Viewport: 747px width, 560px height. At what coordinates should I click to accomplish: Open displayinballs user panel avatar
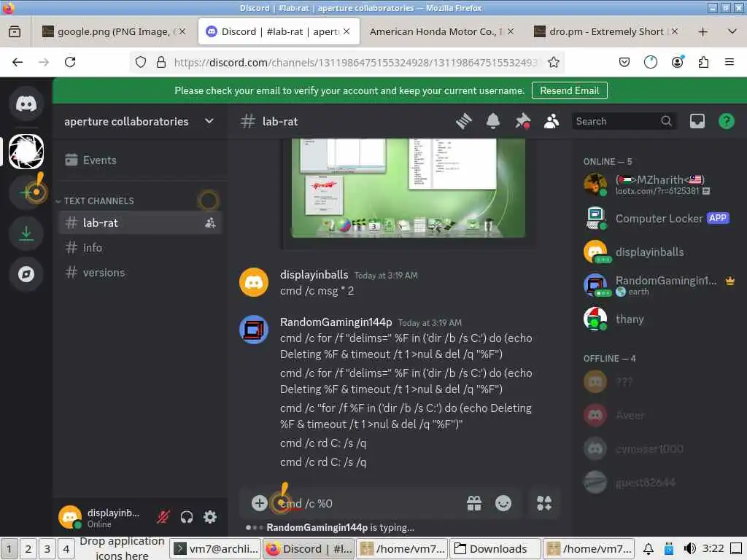click(x=70, y=517)
